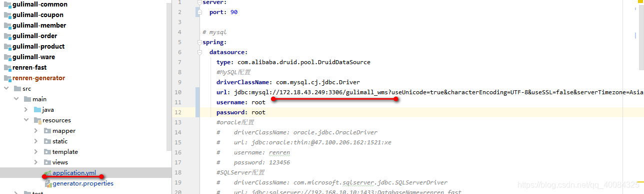Open generator.properties file
Viewport: 644px width, 194px height.
(83, 183)
